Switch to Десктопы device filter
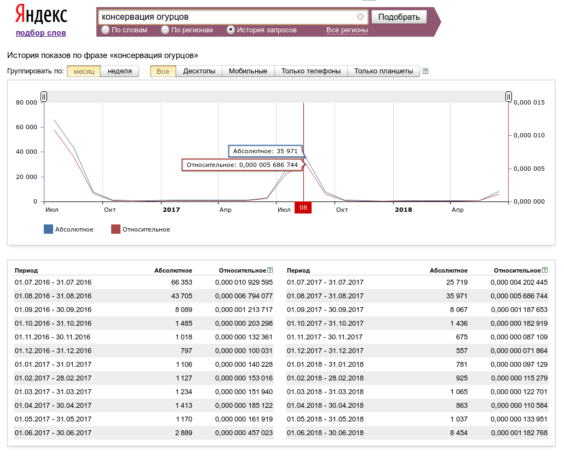The width and height of the screenshot is (564, 456). click(199, 71)
